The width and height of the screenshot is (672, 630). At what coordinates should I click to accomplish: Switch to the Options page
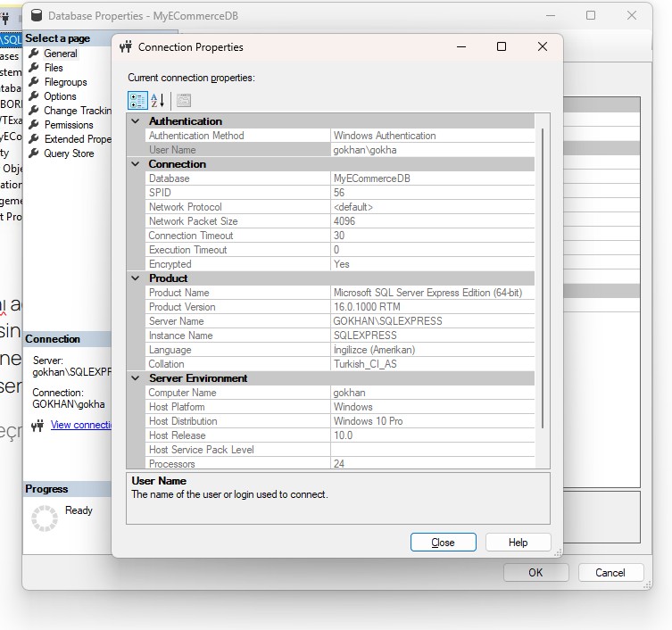pyautogui.click(x=60, y=96)
